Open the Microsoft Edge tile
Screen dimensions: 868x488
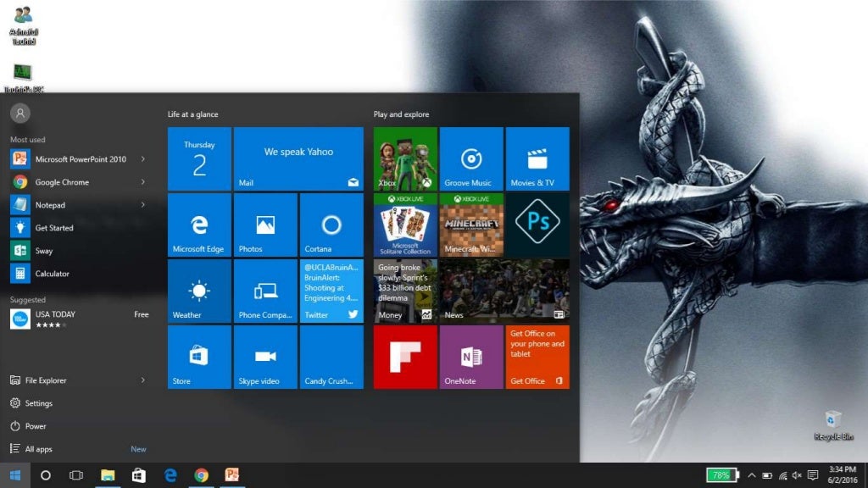click(199, 225)
